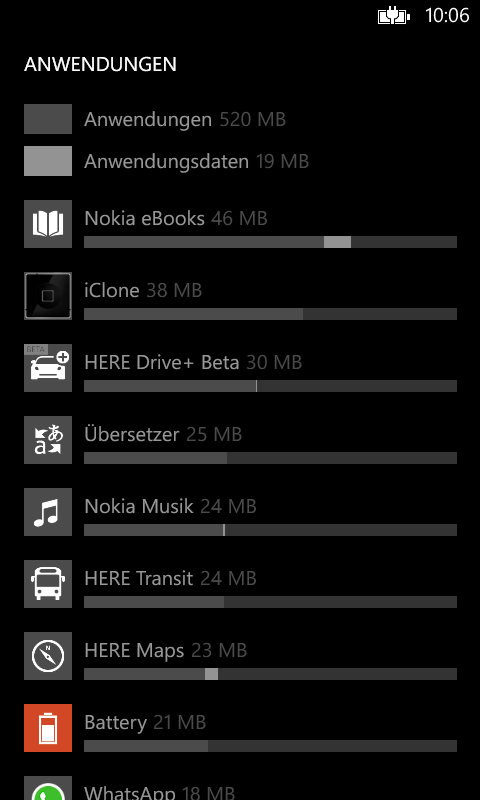This screenshot has width=480, height=800.
Task: Tap the HERE Drive+ Beta storage bar
Action: coord(270,386)
